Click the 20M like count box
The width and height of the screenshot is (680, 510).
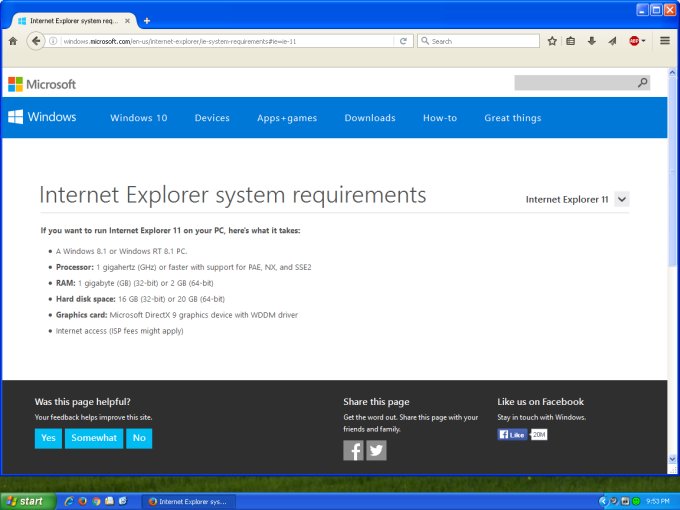click(539, 435)
